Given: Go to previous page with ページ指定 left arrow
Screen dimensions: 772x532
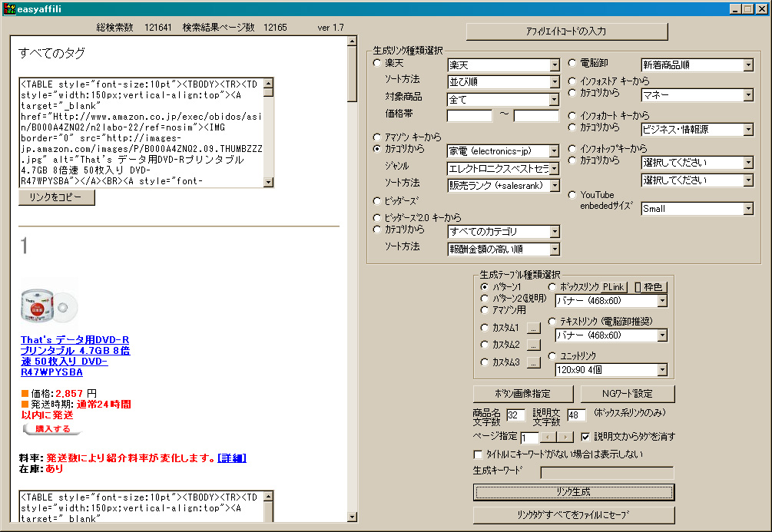Looking at the screenshot, I should point(548,437).
